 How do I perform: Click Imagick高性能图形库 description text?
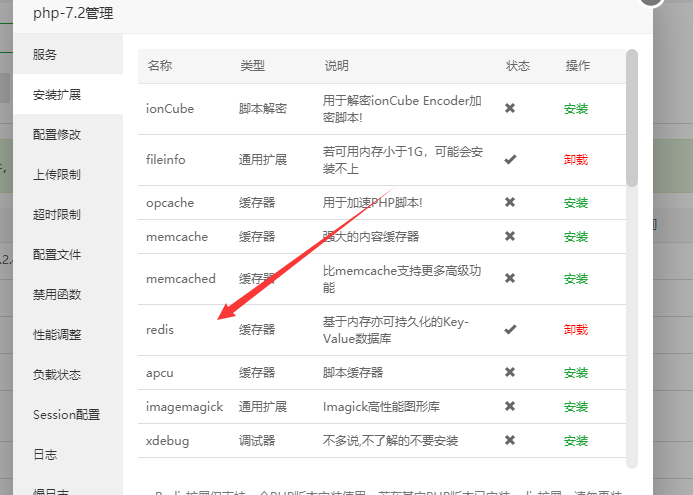tap(381, 407)
